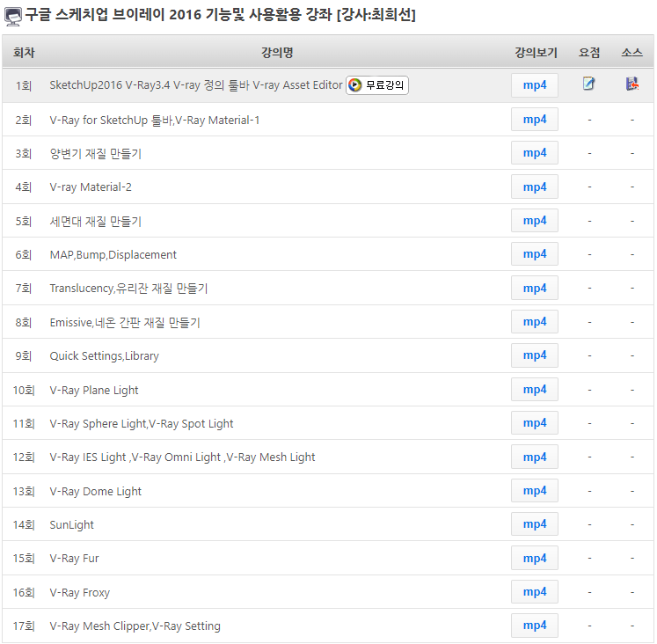Open mp4 for V-ray Material-2 lecture
Viewport: 657px width, 644px height.
point(535,187)
